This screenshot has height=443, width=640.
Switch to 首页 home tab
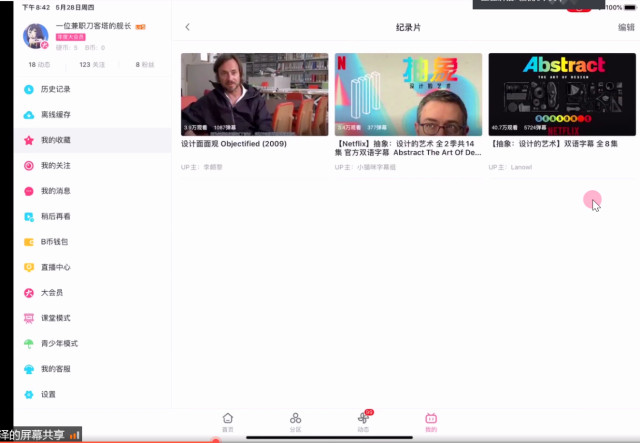[x=228, y=421]
